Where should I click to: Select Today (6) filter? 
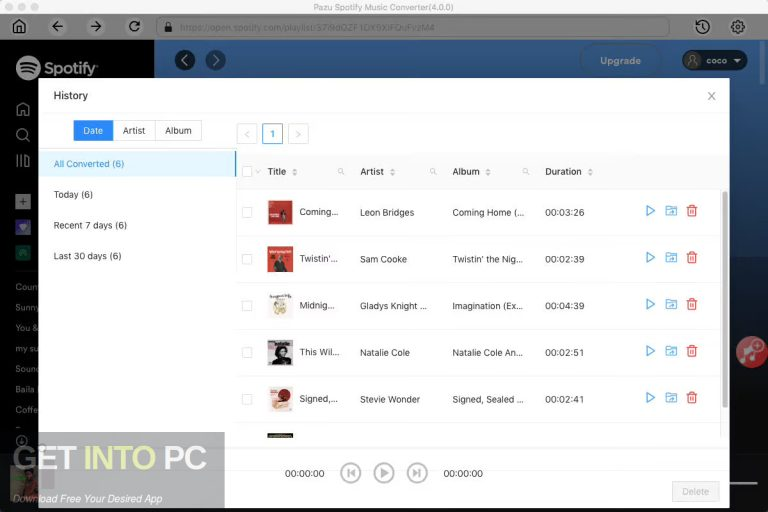tap(137, 195)
